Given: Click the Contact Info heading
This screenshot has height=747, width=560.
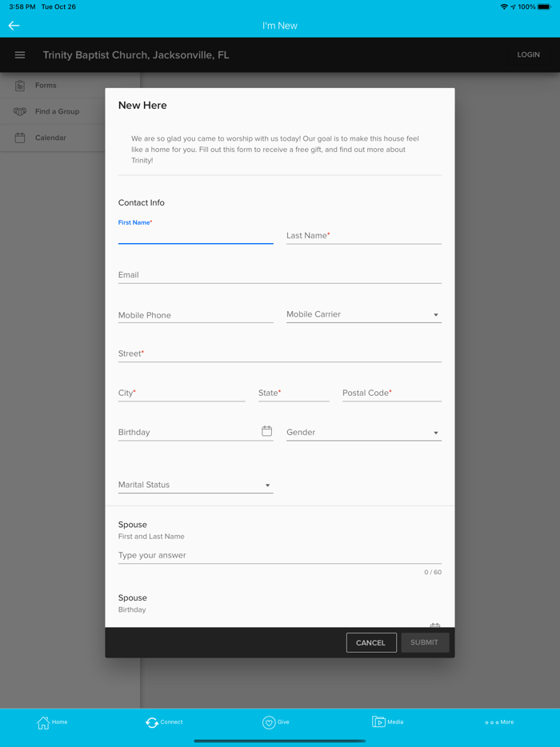Looking at the screenshot, I should (141, 202).
